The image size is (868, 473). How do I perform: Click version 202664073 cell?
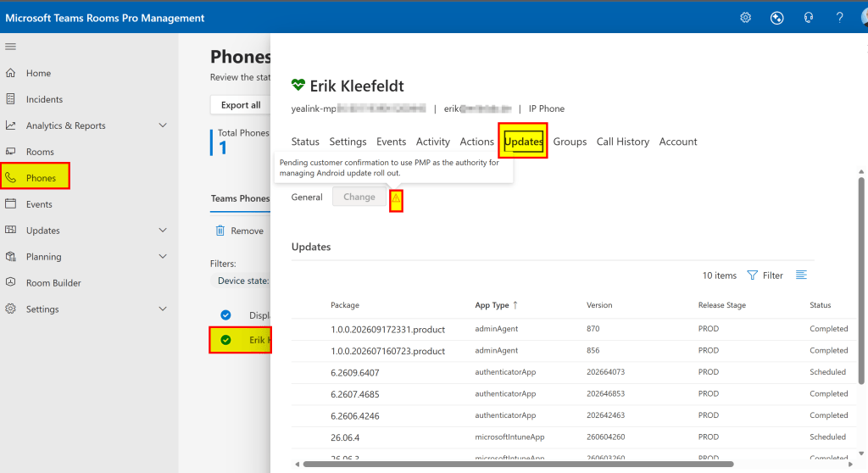605,371
